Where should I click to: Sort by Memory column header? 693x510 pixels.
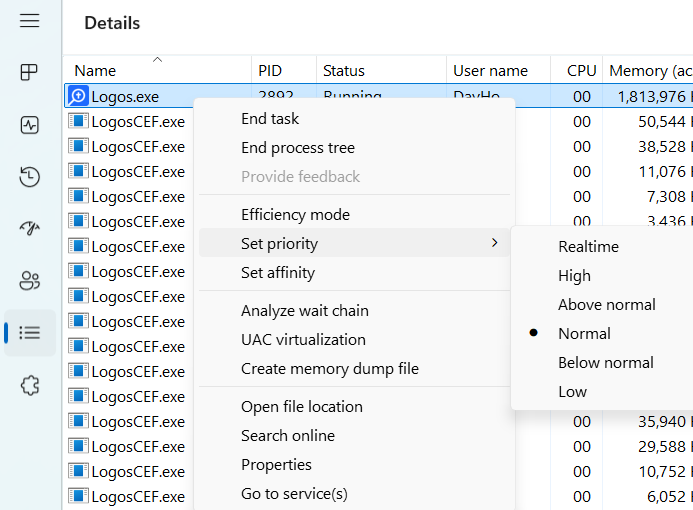648,70
